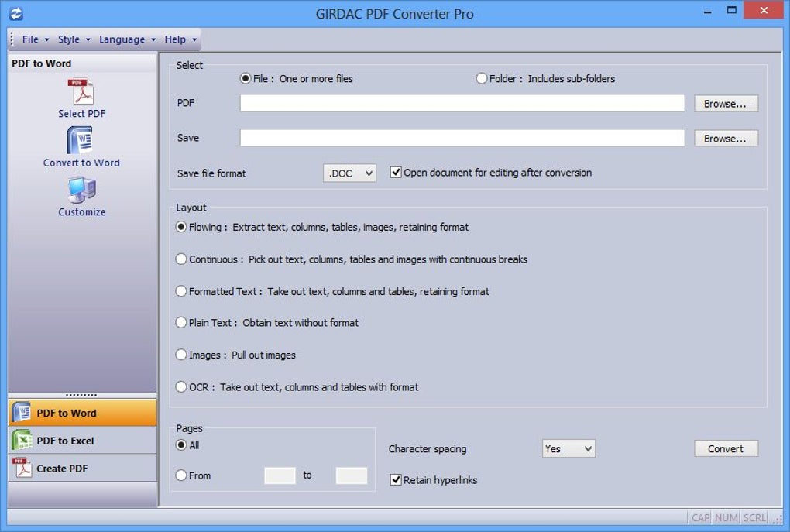Viewport: 790px width, 532px height.
Task: Open the Character spacing Yes dropdown
Action: pyautogui.click(x=568, y=448)
